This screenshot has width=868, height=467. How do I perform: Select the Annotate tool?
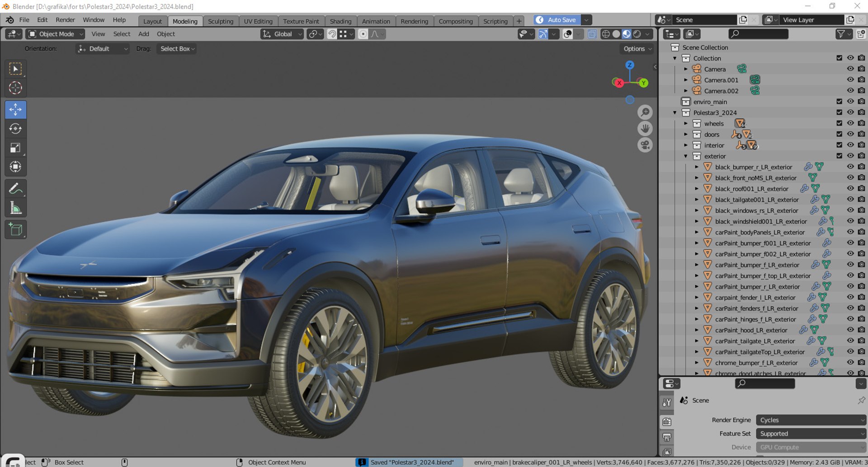(15, 188)
